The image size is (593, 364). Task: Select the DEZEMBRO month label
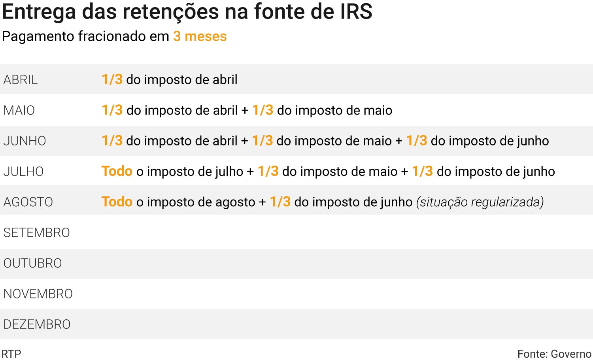37,324
